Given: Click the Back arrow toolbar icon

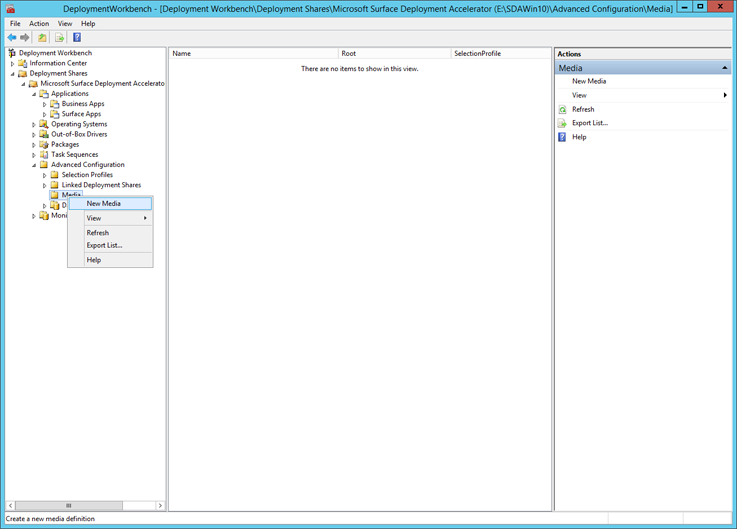Looking at the screenshot, I should click(12, 38).
